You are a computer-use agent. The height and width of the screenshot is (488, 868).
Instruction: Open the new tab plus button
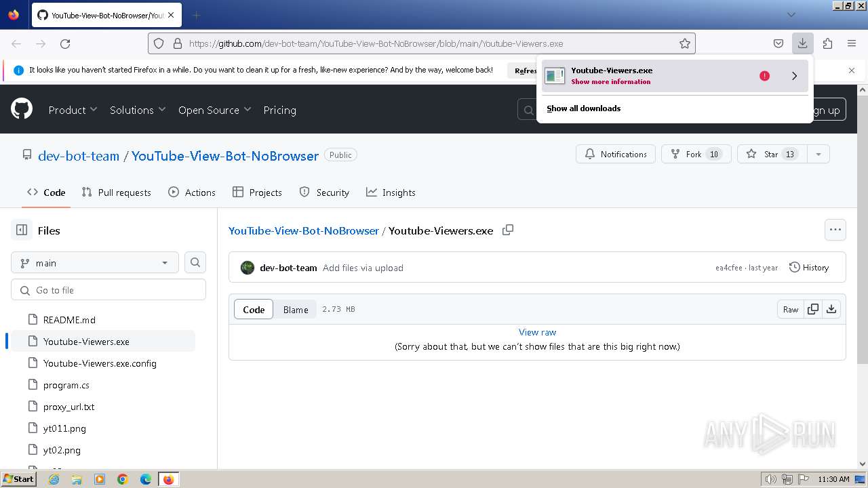196,15
